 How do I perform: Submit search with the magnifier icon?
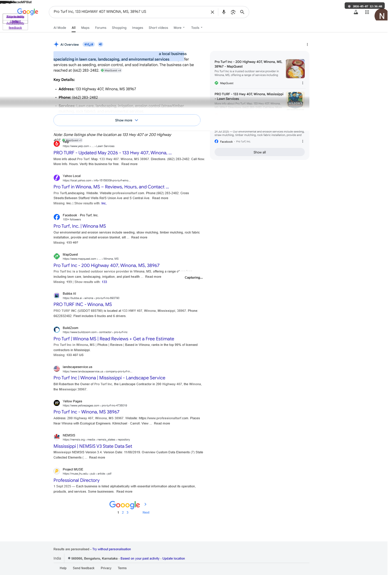(242, 12)
